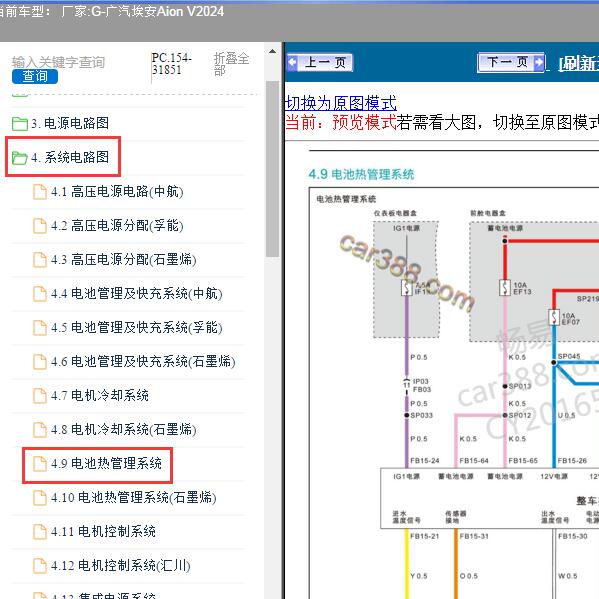Click the FB15-26 connector label
The height and width of the screenshot is (599, 599).
click(x=572, y=461)
